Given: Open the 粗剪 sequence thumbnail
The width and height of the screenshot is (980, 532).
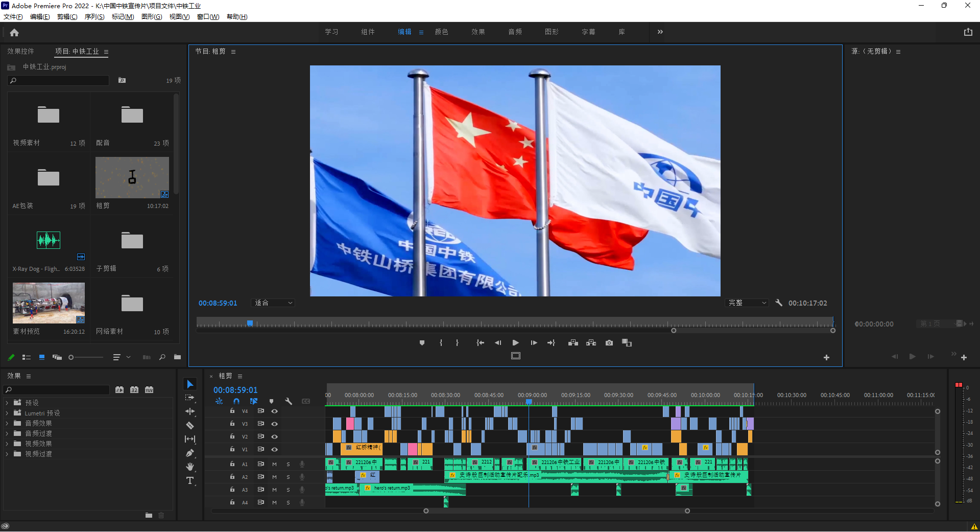Looking at the screenshot, I should 132,177.
